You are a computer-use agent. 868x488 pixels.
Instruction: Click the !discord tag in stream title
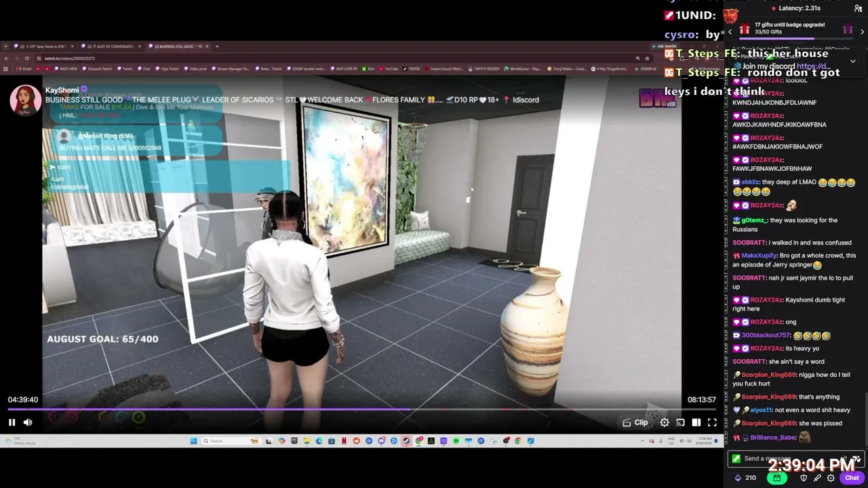point(526,100)
